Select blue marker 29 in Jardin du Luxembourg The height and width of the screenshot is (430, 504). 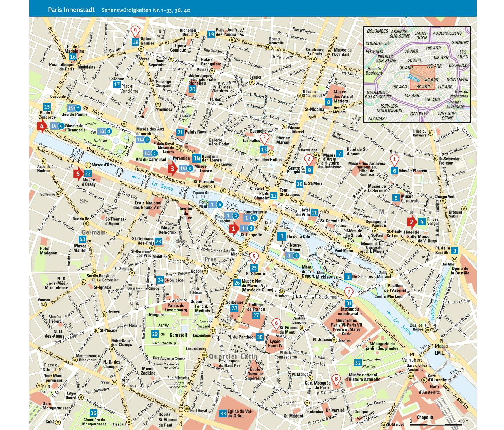click(x=155, y=334)
